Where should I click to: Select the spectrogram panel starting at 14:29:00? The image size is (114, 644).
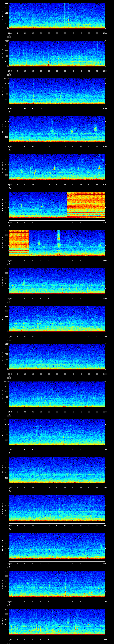[x=57, y=584]
